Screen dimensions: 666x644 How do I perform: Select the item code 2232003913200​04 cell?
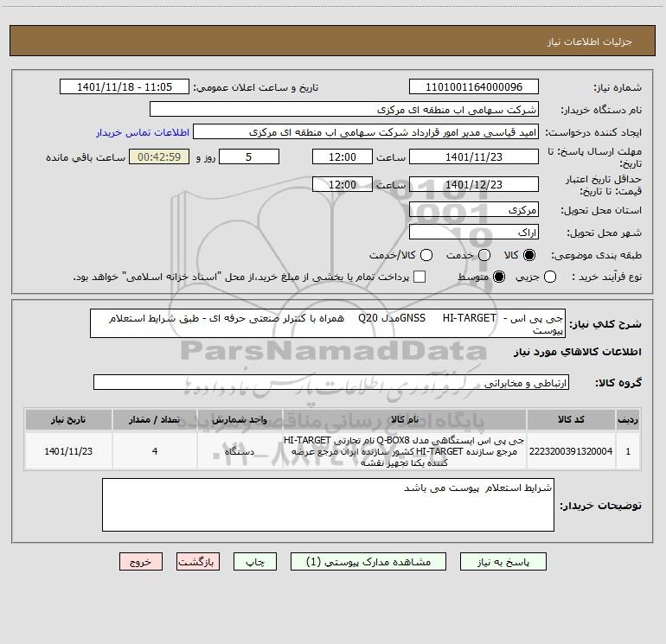[x=571, y=451]
